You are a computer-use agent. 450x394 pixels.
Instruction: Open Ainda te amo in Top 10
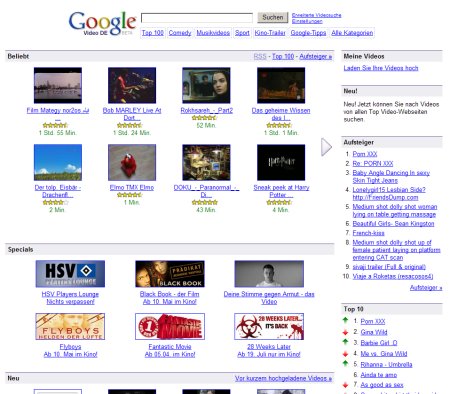tap(379, 375)
